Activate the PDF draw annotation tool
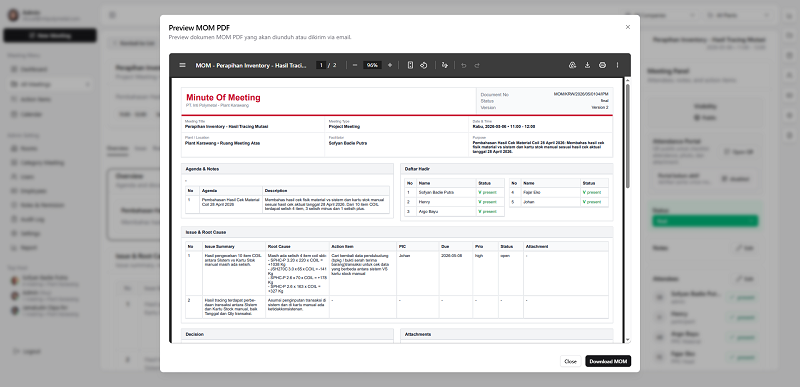The image size is (800, 387). point(445,65)
